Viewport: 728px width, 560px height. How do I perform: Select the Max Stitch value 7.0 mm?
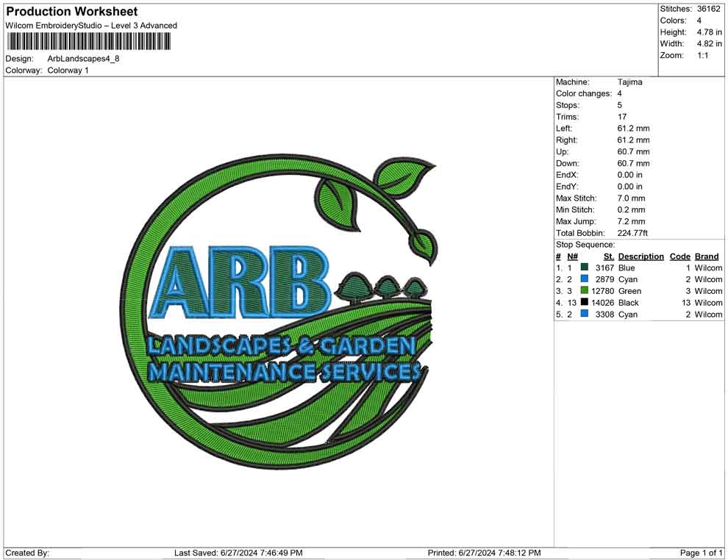631,198
